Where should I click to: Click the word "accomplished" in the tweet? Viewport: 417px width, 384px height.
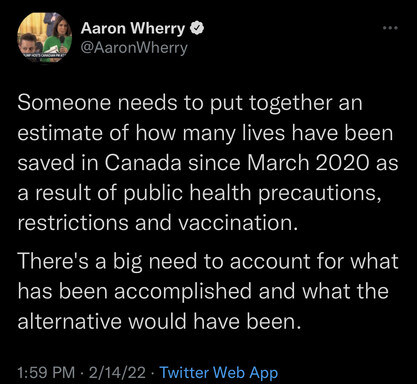183,291
